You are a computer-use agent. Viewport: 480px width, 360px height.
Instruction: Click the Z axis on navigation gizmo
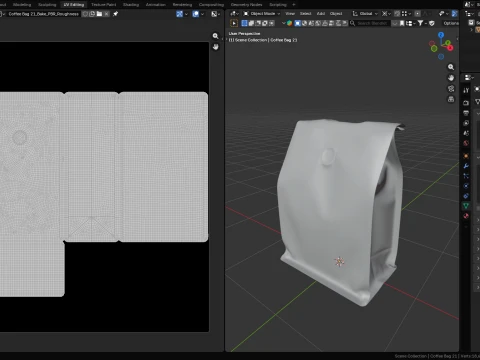point(441,35)
